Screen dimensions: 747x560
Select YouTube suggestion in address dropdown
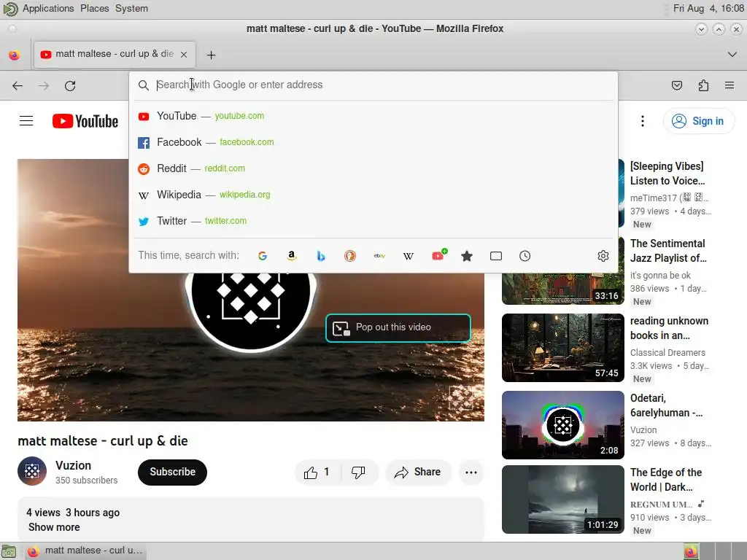point(373,116)
